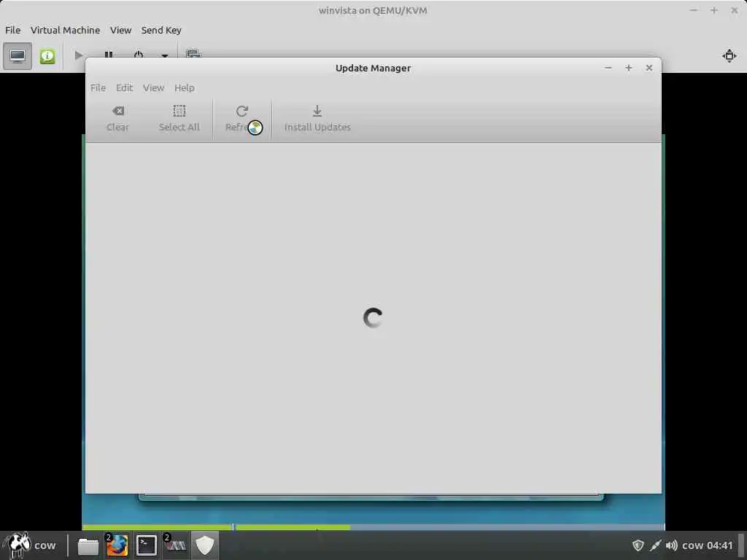Show the graphical console monitor view
The image size is (747, 560).
[x=18, y=56]
